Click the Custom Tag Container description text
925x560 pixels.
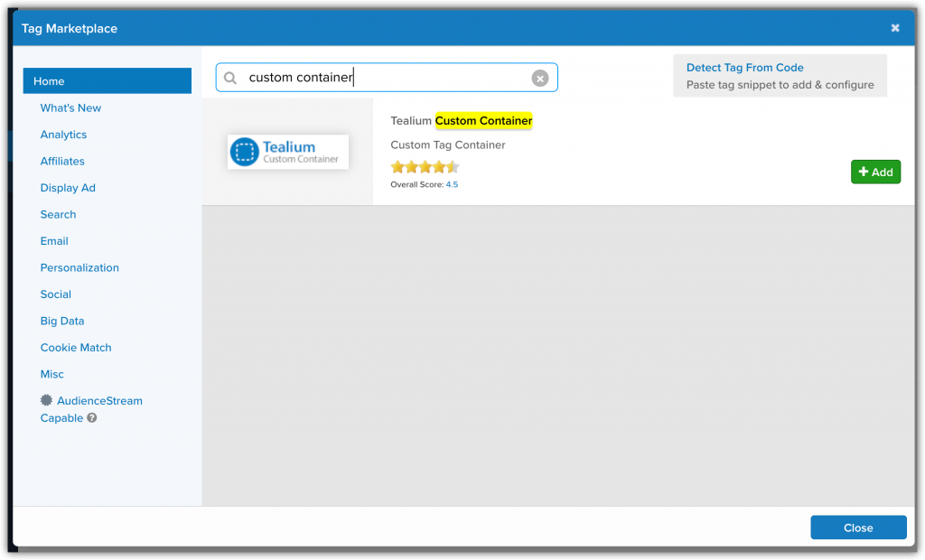click(448, 145)
